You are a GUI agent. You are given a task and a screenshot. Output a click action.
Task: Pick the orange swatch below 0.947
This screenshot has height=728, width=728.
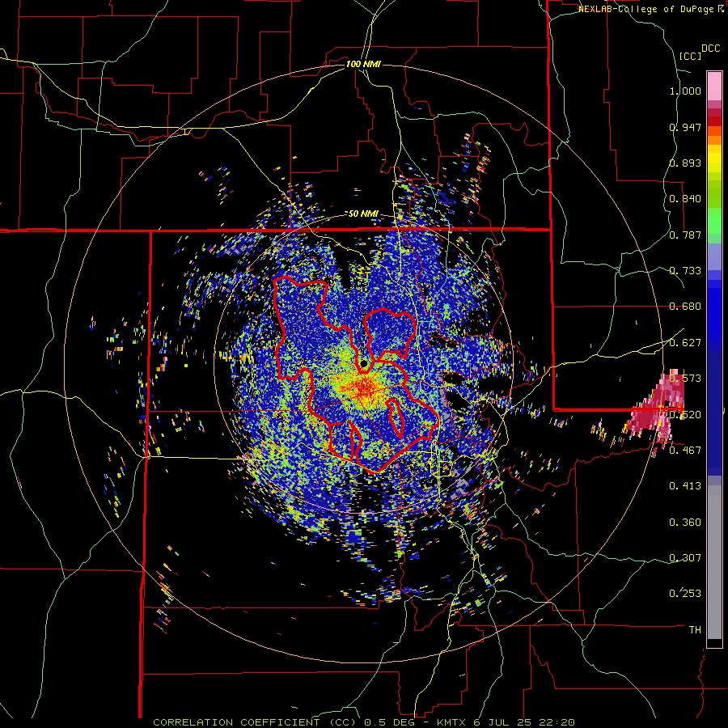714,140
